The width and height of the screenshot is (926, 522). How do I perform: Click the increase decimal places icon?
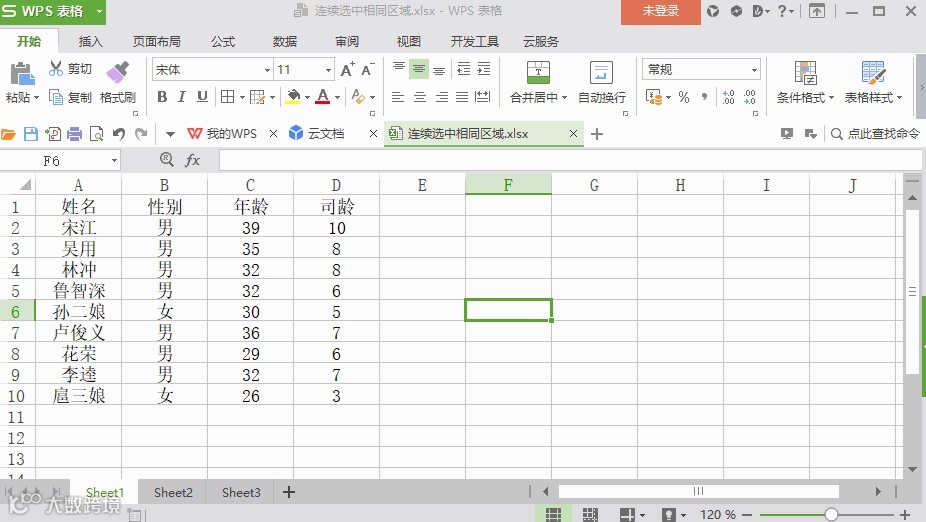pyautogui.click(x=729, y=97)
